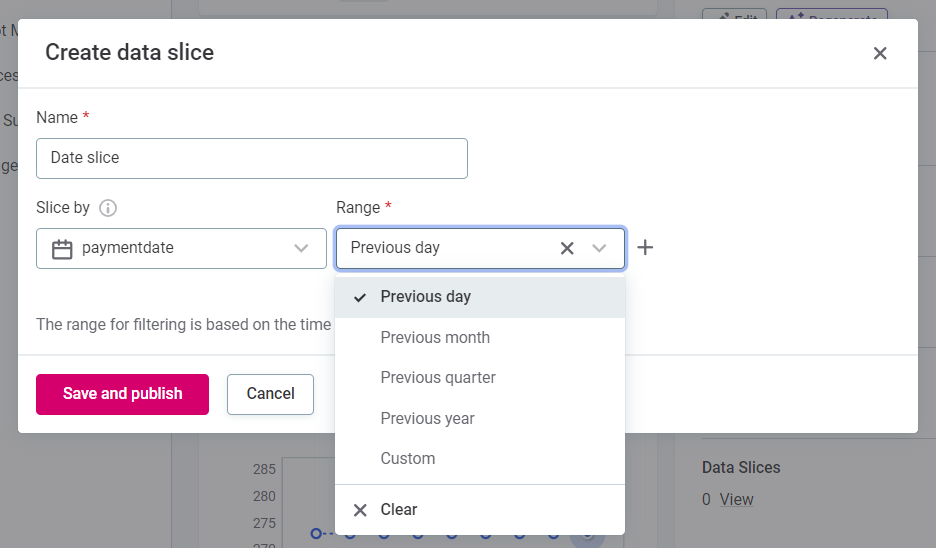Screen dimensions: 936x548
Task: Open the Data Slices View link
Action: tap(737, 499)
